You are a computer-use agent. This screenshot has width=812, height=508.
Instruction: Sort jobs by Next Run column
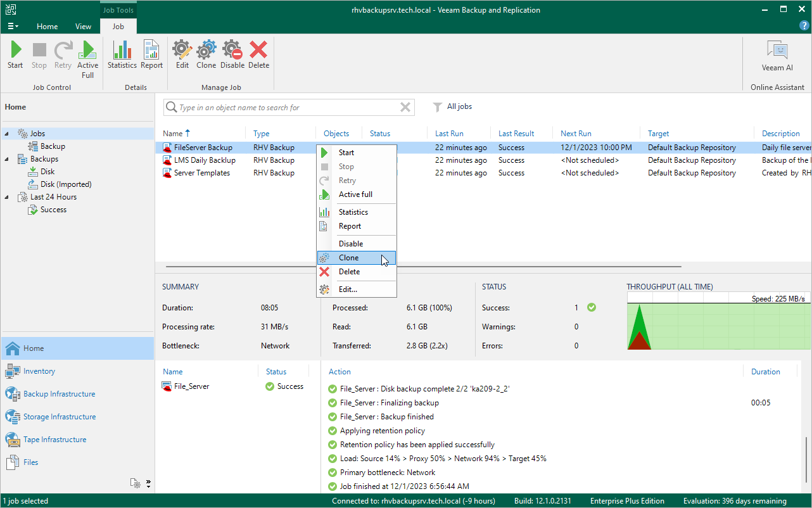coord(576,134)
